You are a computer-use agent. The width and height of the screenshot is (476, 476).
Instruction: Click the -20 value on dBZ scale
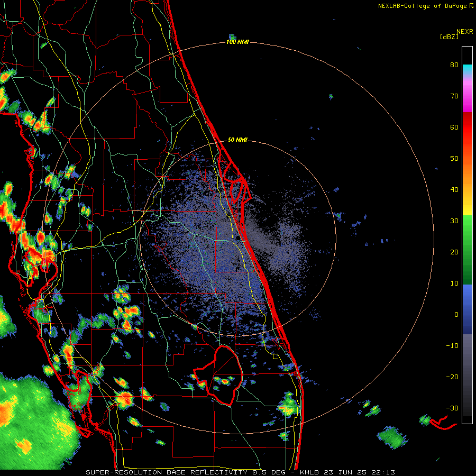(x=452, y=377)
